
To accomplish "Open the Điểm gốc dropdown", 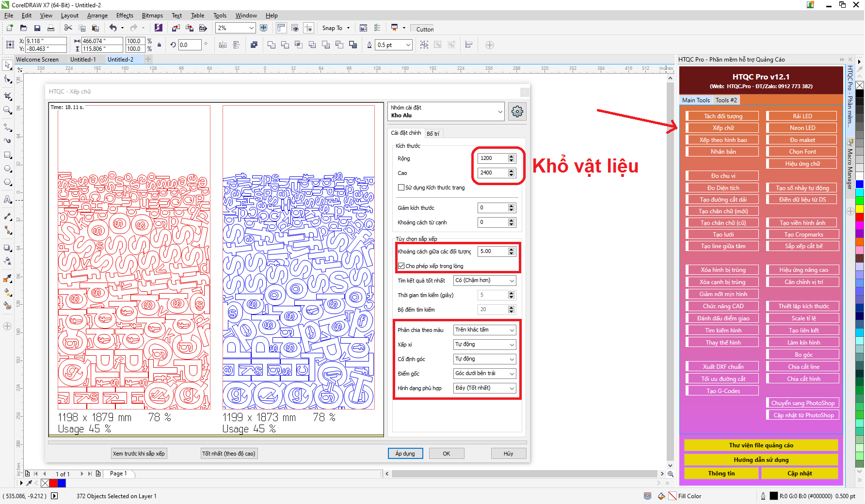I will point(484,374).
